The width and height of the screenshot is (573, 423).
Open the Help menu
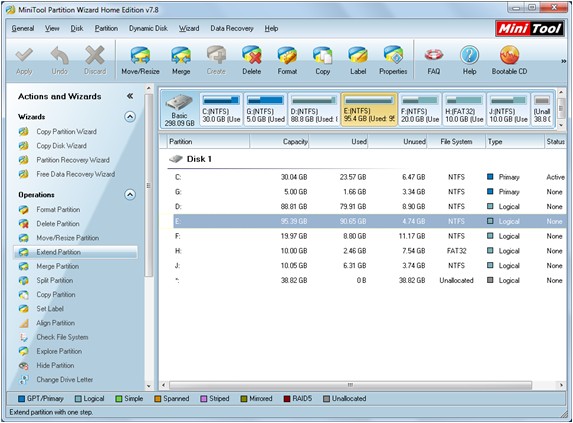click(x=271, y=28)
